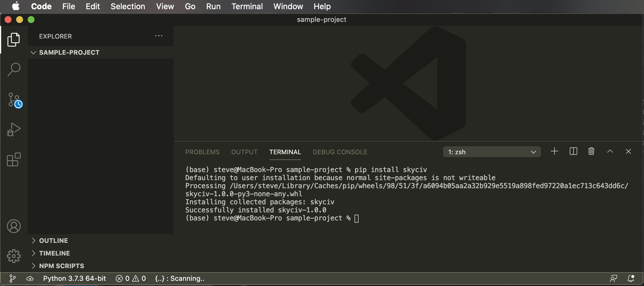Open the Source Control view
This screenshot has height=286, width=644.
click(14, 100)
